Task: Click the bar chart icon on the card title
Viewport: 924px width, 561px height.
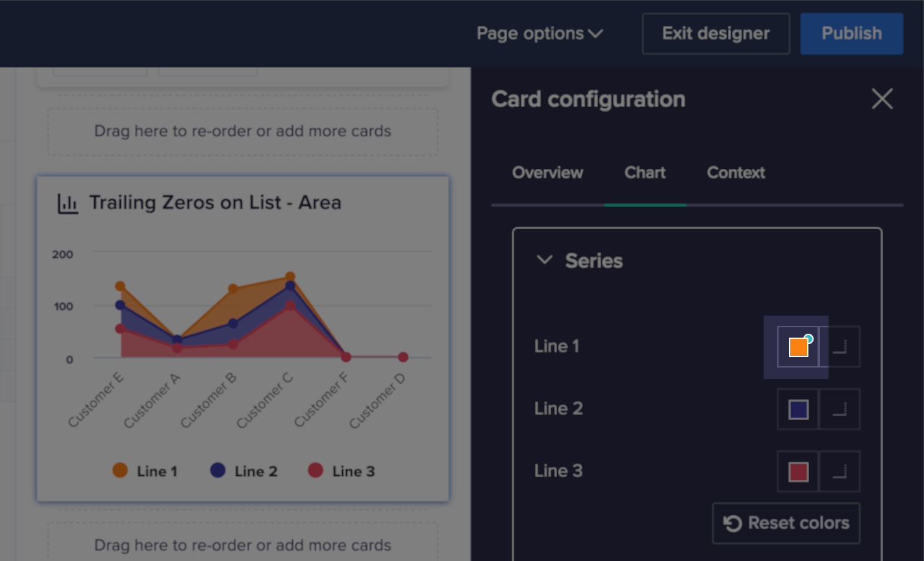Action: [68, 202]
